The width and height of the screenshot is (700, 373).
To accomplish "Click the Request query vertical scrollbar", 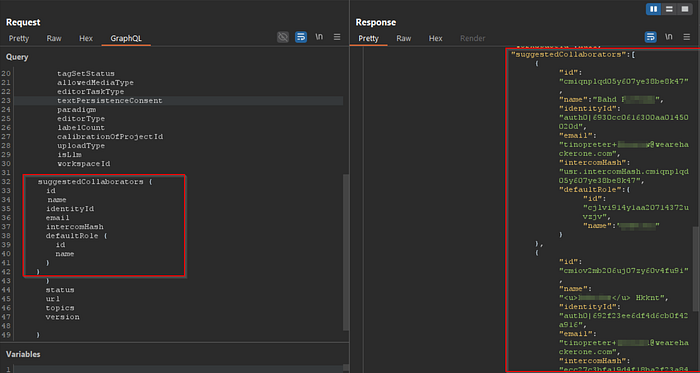I will (x=346, y=252).
